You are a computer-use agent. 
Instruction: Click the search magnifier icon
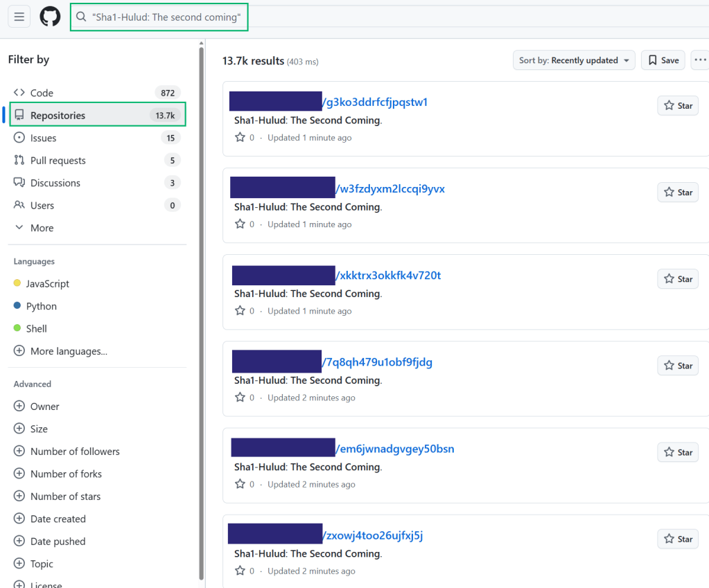click(x=81, y=17)
